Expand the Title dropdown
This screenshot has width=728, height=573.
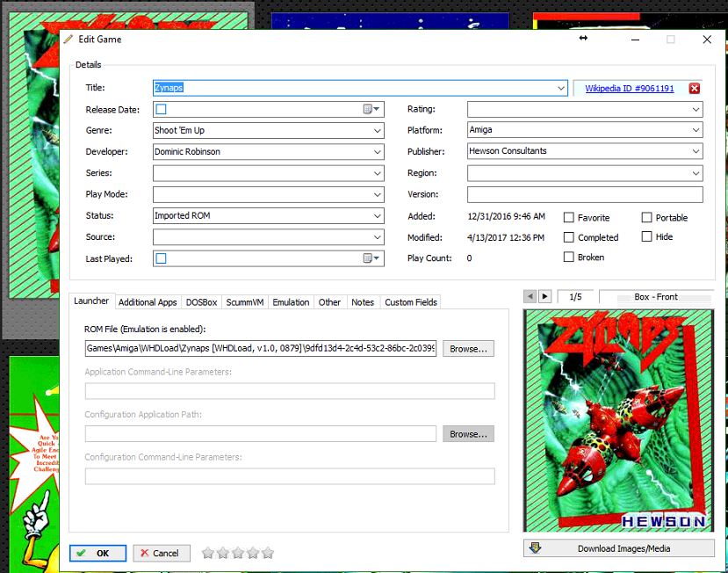561,88
